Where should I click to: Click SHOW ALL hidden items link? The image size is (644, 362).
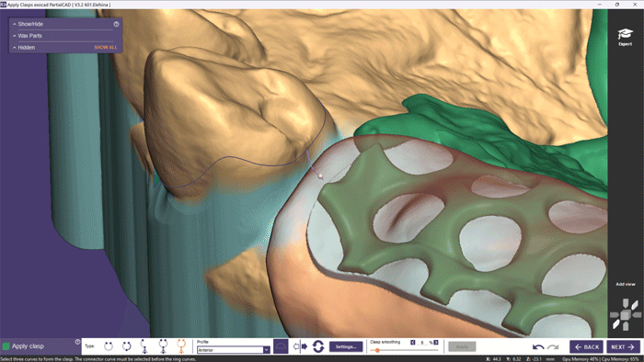click(x=106, y=48)
